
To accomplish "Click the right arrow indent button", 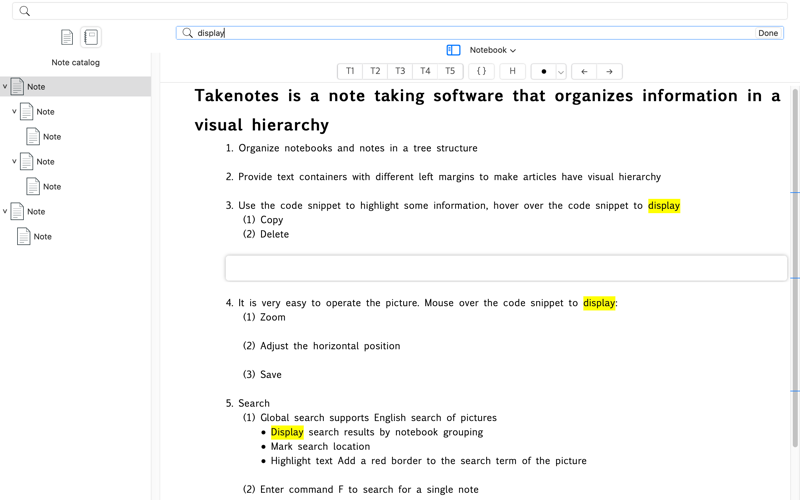I will tap(609, 71).
